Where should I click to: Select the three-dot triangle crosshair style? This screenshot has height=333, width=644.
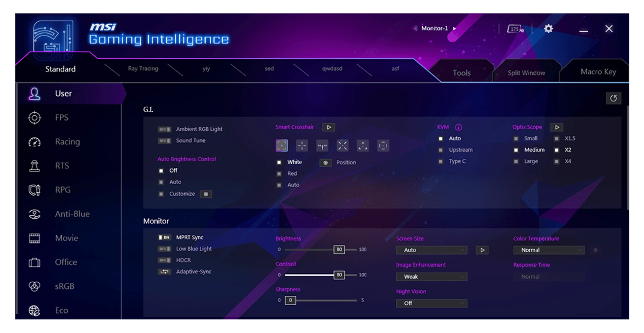[363, 146]
